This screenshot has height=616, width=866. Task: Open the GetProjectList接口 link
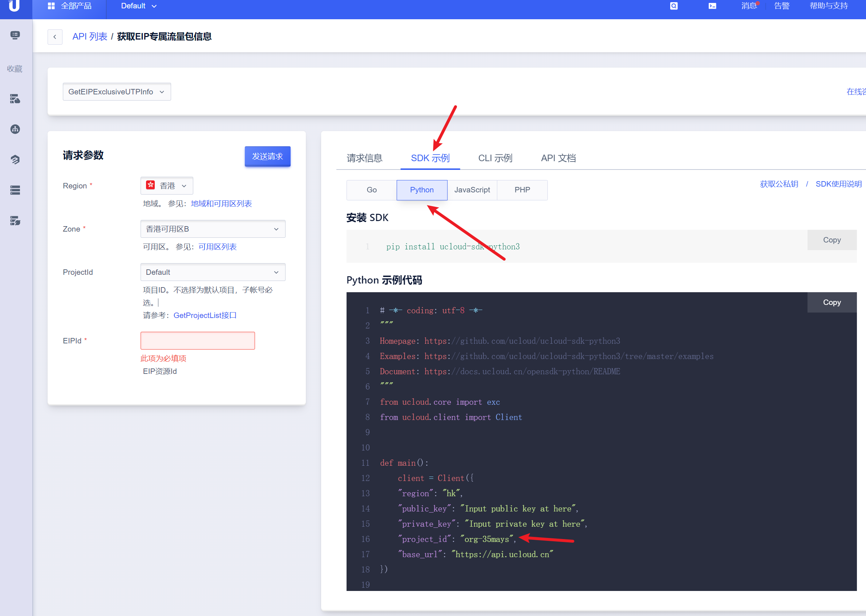[x=205, y=315]
